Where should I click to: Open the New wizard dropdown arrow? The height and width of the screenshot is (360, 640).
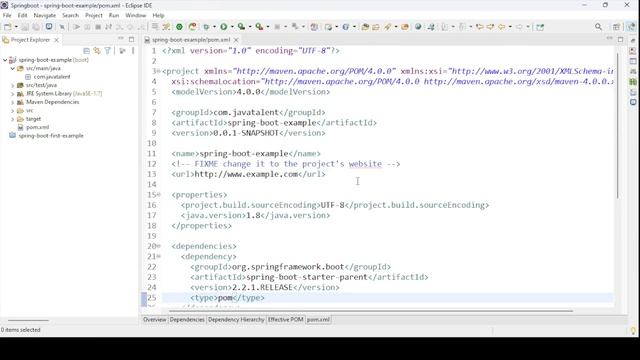click(x=16, y=27)
